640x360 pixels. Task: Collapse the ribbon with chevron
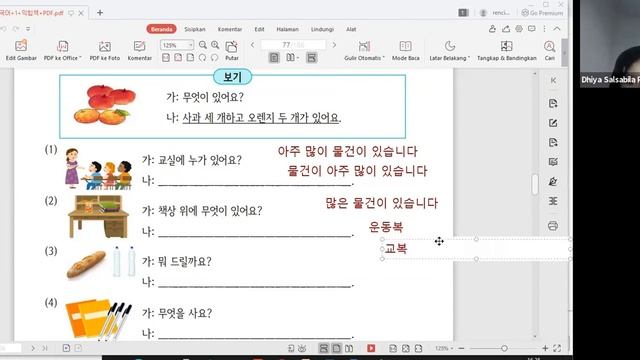pyautogui.click(x=557, y=29)
